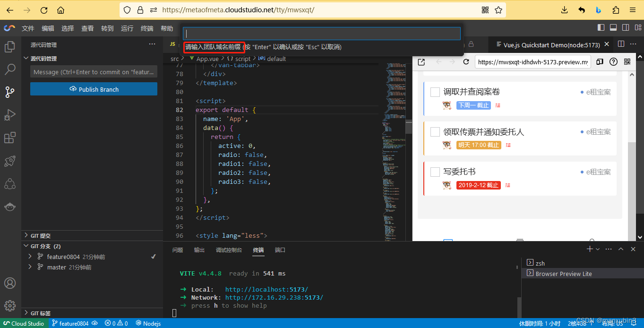Open the rocket deploy icon in activity bar
Screen dimensions: 644x328
pyautogui.click(x=10, y=161)
